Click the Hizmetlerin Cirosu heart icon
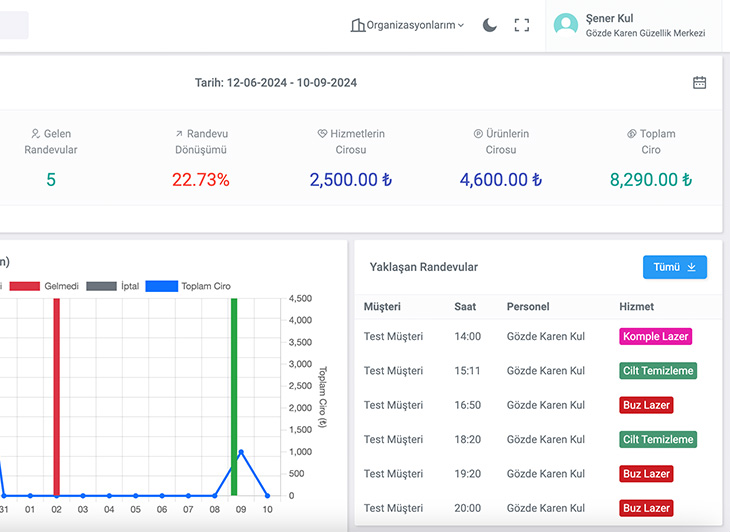 (x=322, y=134)
